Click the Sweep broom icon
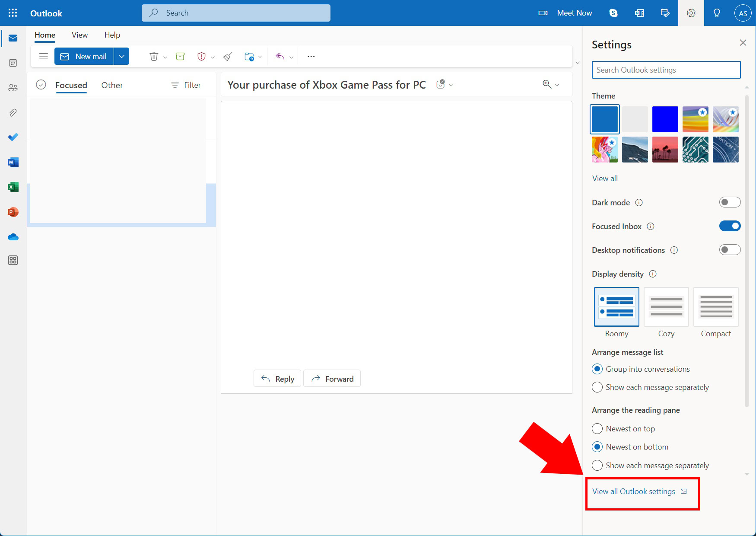This screenshot has width=756, height=536. [228, 57]
